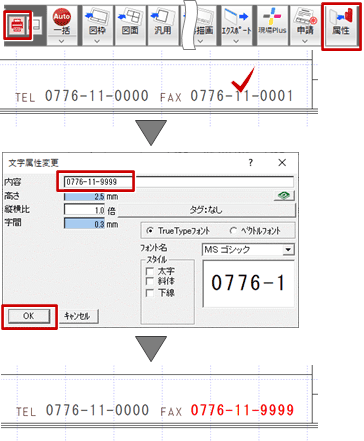
Task: Select the ベクトルフォント radio button
Action: (233, 231)
